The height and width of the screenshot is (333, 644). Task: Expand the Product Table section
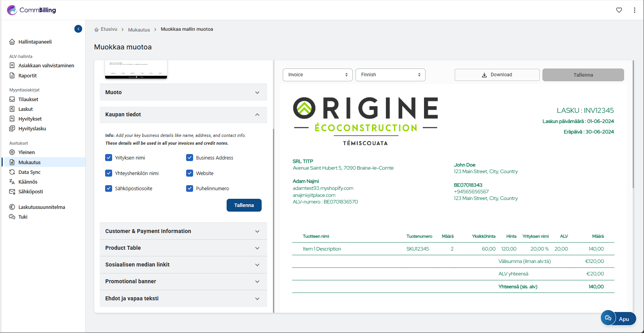183,248
